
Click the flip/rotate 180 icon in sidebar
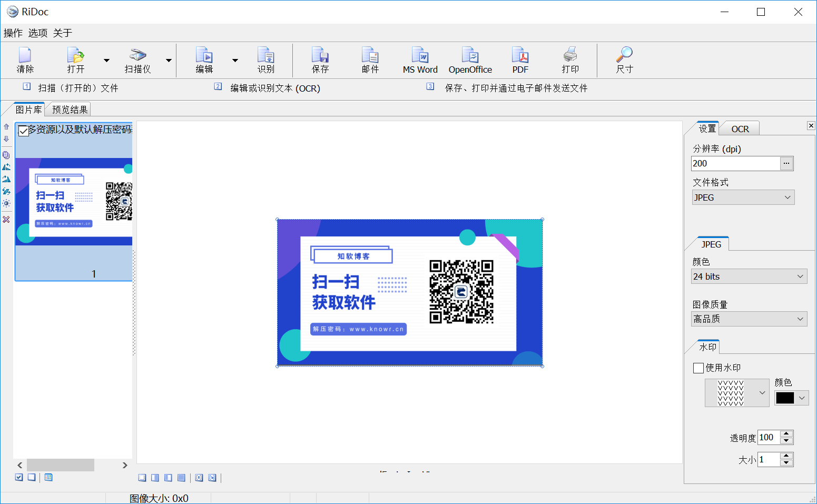(x=6, y=191)
